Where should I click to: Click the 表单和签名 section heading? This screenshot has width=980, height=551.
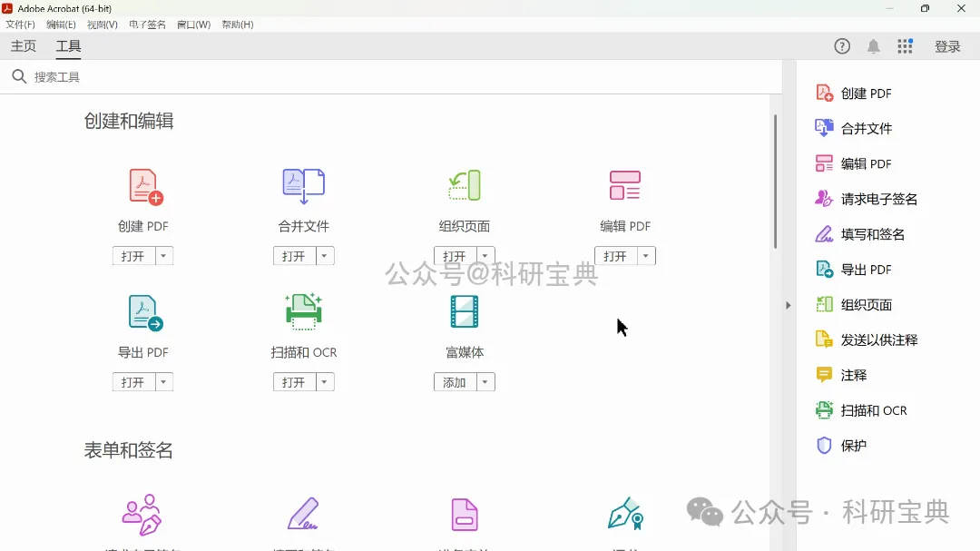[x=129, y=450]
